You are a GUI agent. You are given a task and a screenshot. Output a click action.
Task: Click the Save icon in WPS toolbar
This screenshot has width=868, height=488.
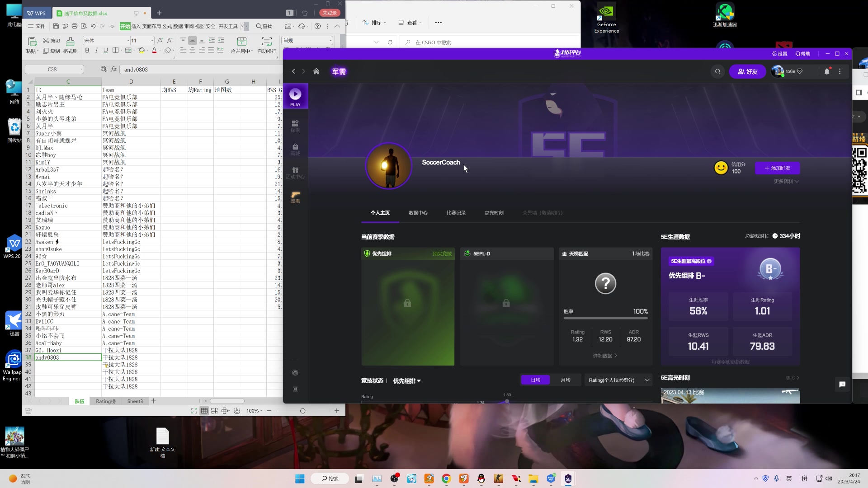(x=56, y=26)
